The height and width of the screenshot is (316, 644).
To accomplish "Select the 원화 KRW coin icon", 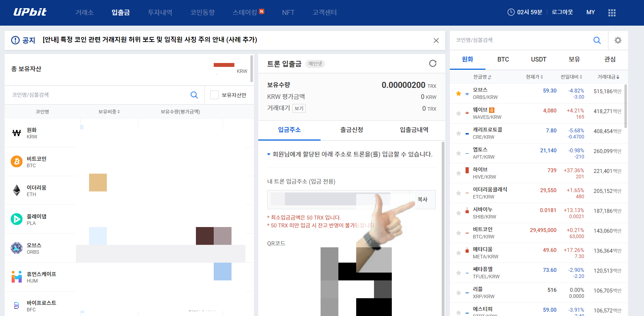I will [16, 133].
